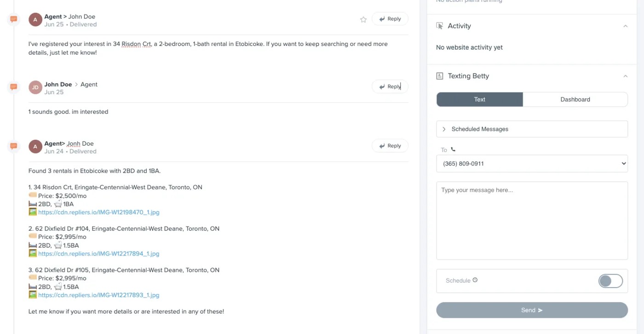Click the Texting Betty panel icon

point(440,76)
